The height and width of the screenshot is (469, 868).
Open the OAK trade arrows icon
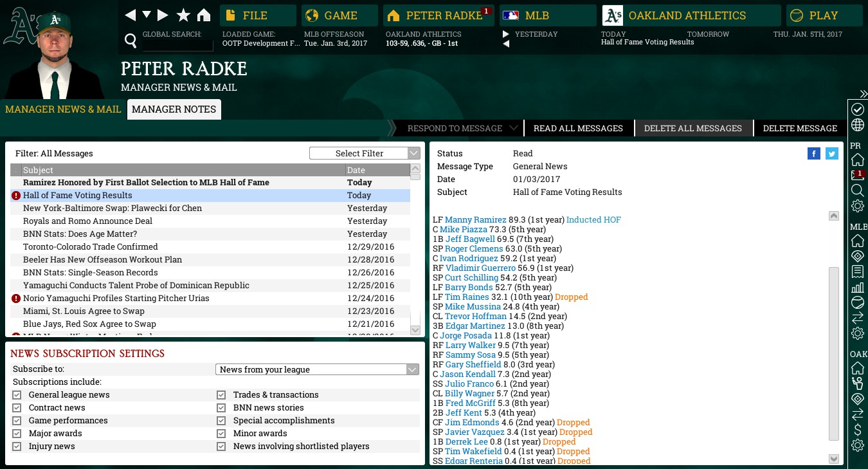click(x=858, y=414)
